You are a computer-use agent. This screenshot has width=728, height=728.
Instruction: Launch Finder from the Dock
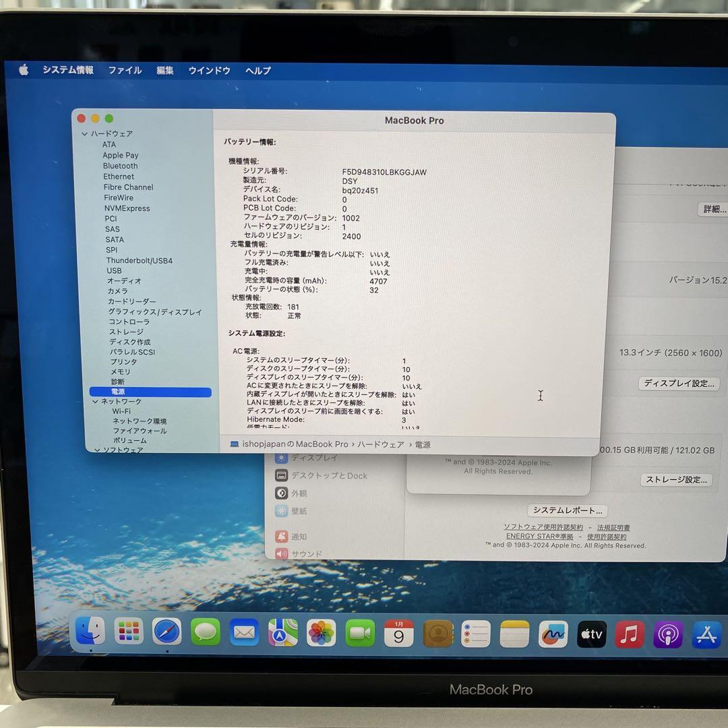(90, 631)
